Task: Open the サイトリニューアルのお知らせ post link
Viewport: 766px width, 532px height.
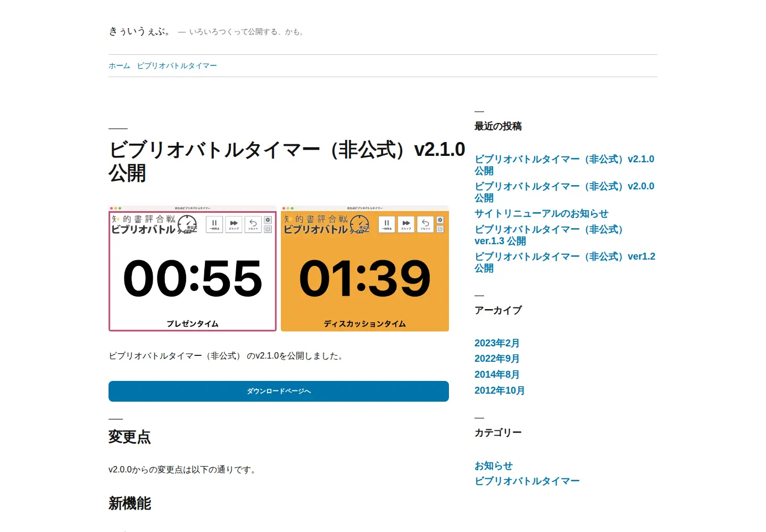Action: [542, 214]
